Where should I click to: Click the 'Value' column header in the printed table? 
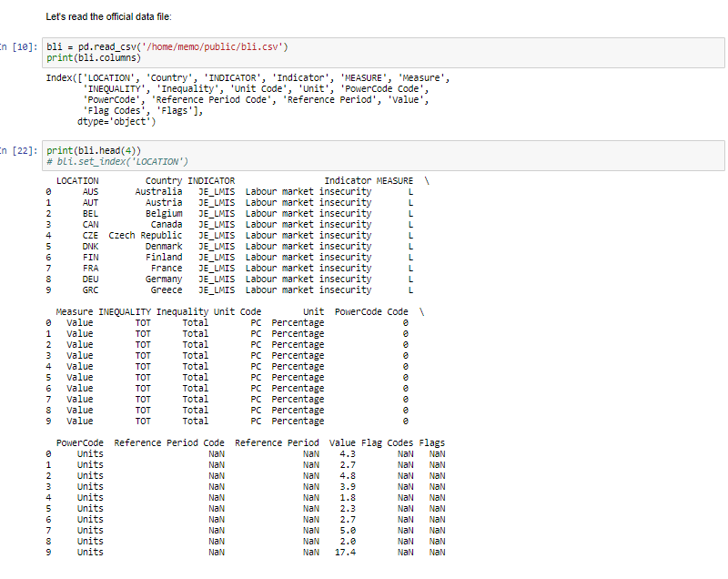point(342,443)
